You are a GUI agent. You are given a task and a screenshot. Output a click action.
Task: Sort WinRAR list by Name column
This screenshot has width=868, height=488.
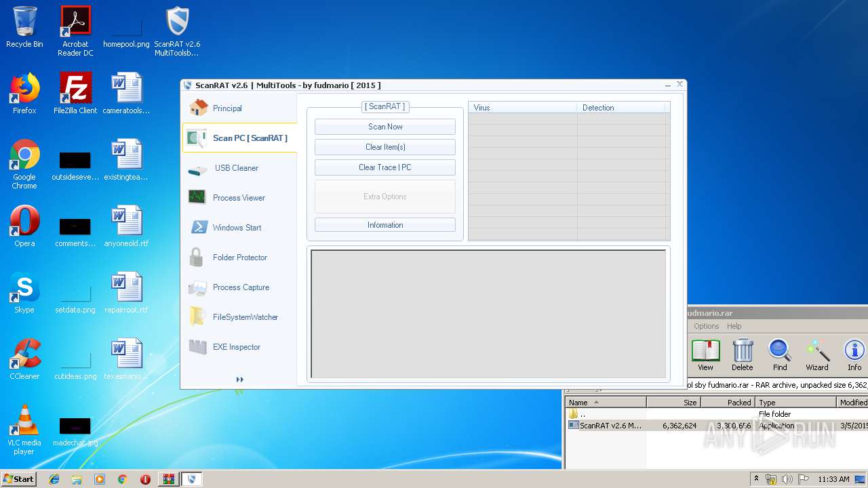(x=606, y=402)
